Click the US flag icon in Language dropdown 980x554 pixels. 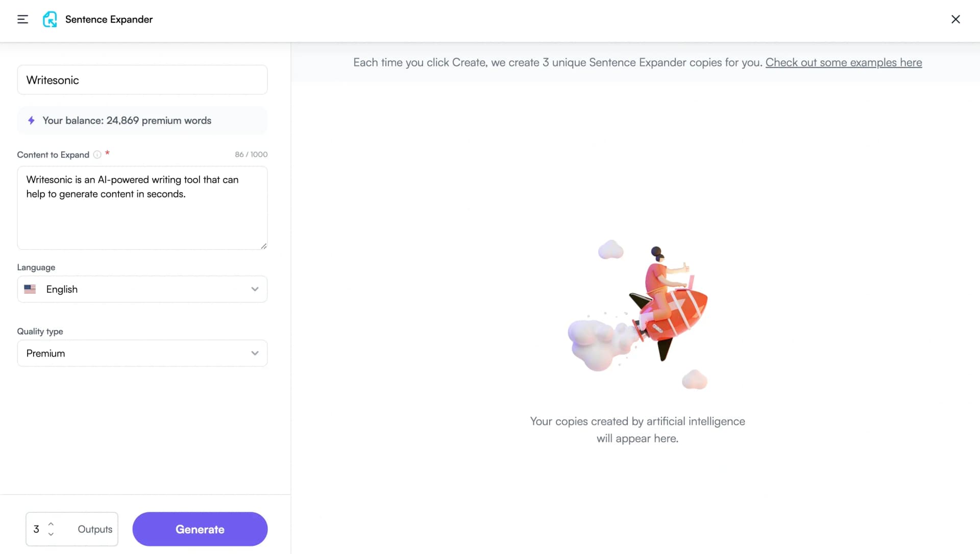coord(30,288)
